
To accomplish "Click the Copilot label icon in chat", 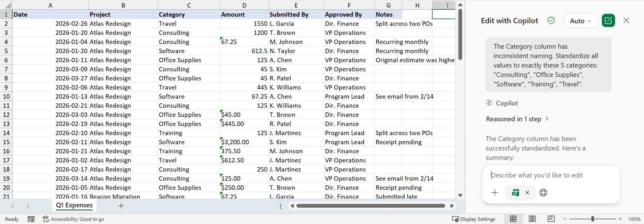I will pos(489,103).
